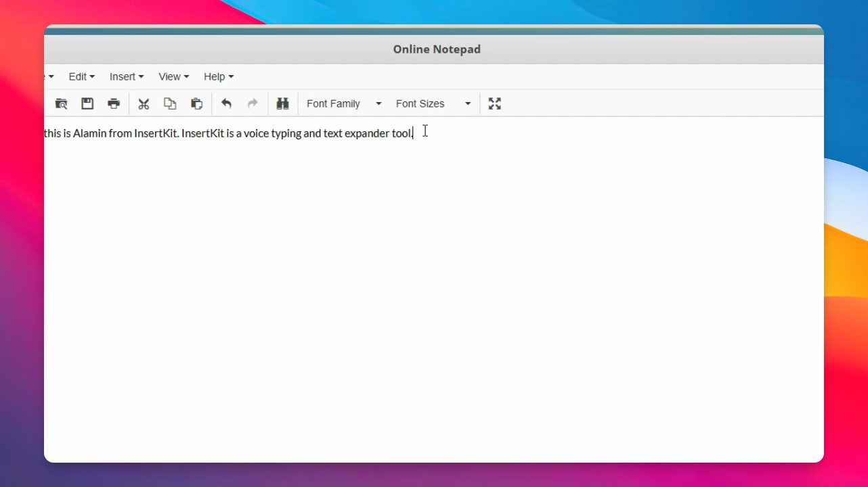This screenshot has width=868, height=487.
Task: Click the Online Notepad title bar text
Action: 437,49
